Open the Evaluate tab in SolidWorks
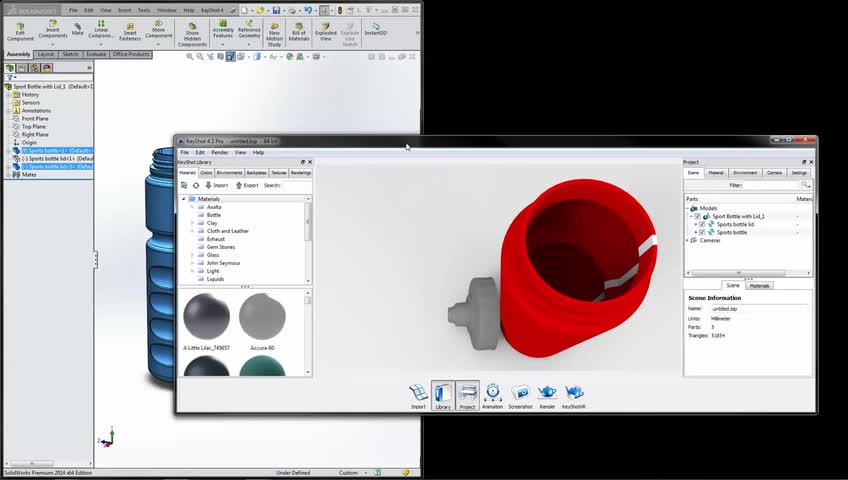848x480 pixels. (96, 54)
